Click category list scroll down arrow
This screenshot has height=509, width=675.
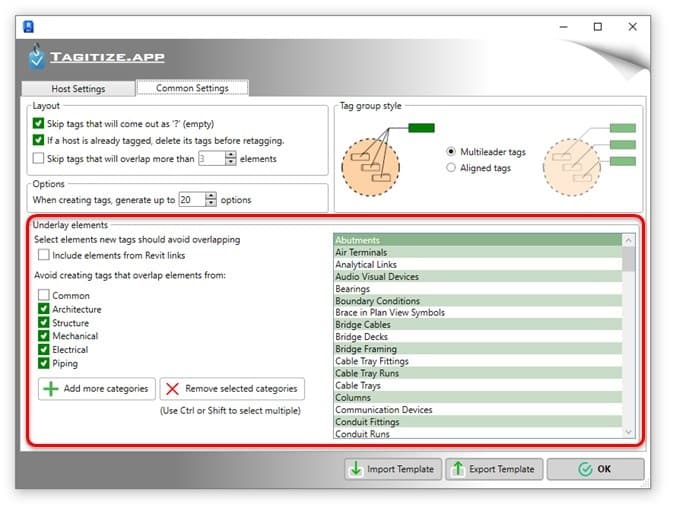tap(629, 432)
